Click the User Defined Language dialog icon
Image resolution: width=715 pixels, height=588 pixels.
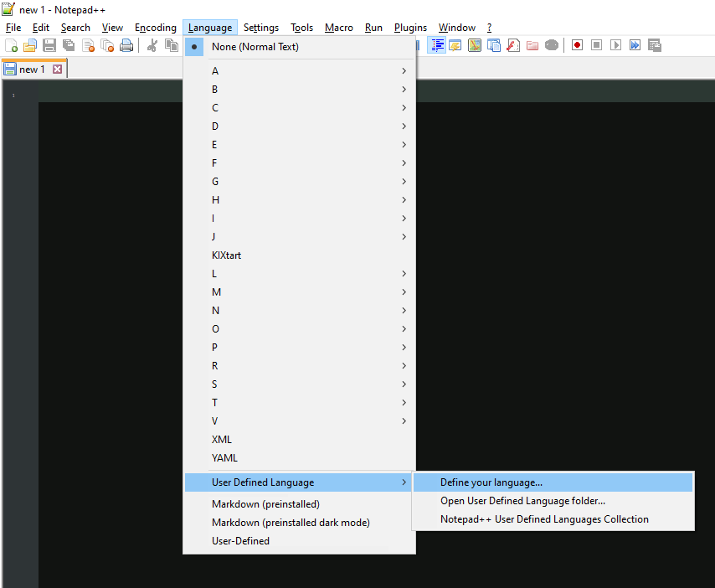(455, 45)
